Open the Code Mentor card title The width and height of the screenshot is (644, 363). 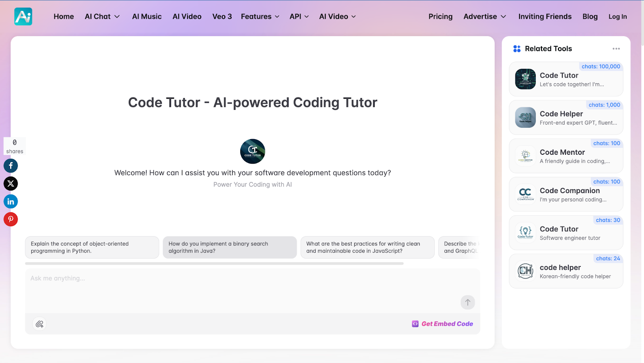[562, 152]
